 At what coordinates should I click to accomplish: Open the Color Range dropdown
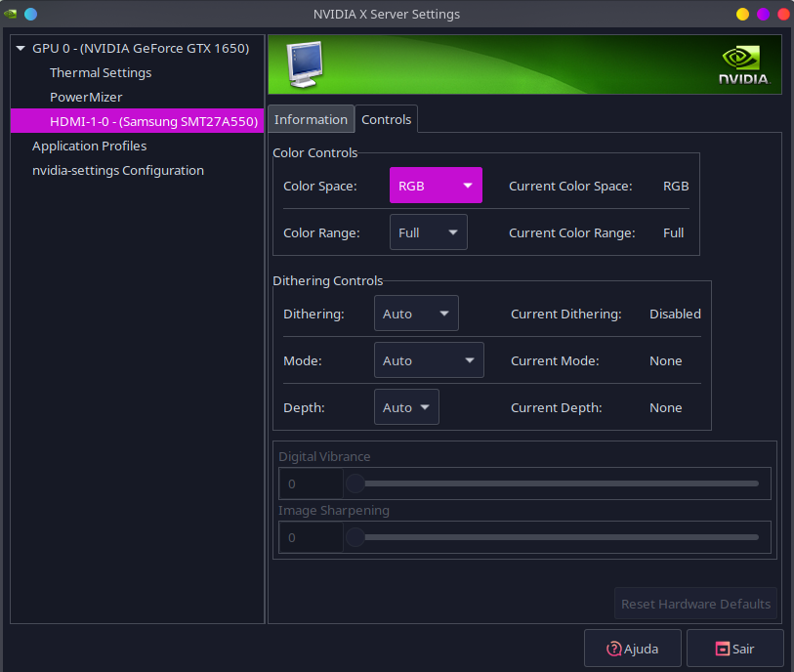click(429, 232)
